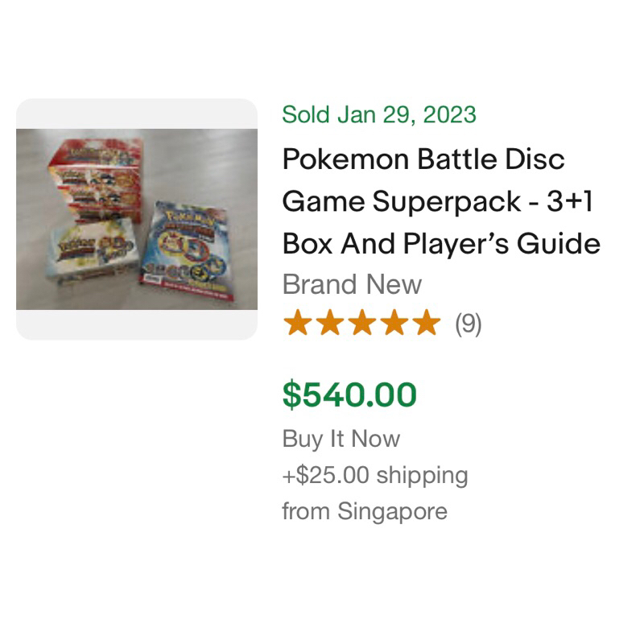644x644 pixels.
Task: Click the '+$25.00 shipping' text
Action: point(374,475)
